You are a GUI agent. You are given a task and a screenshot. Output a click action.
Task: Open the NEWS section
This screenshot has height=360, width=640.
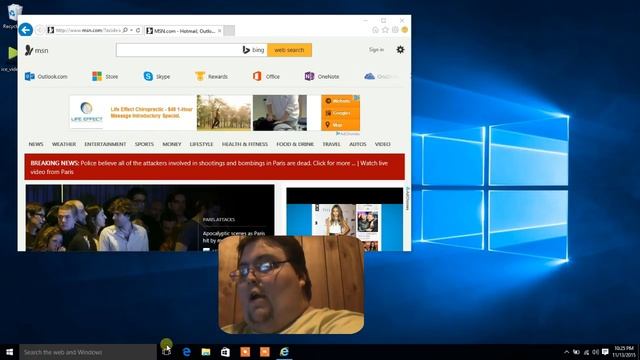(x=36, y=144)
